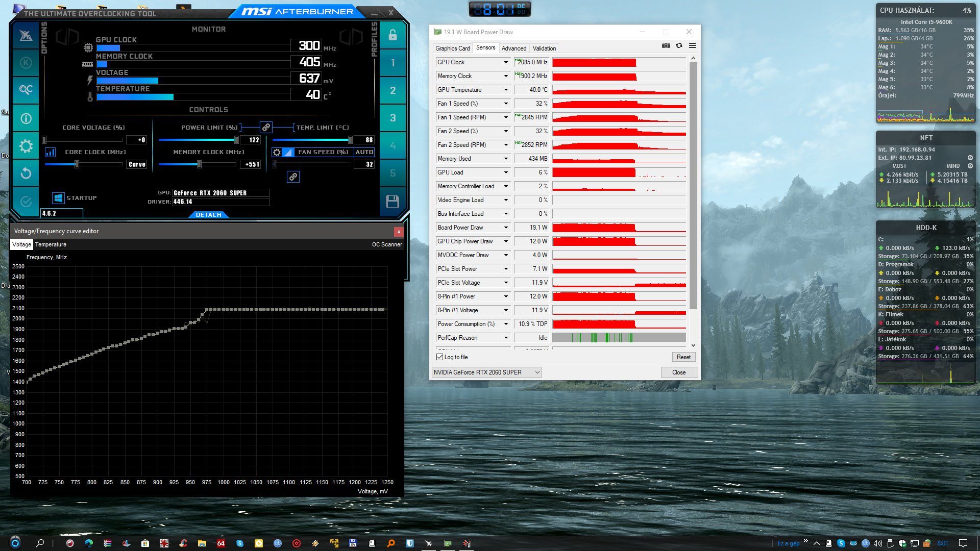Open the Graphics Card tab in GPU-Z

click(452, 48)
